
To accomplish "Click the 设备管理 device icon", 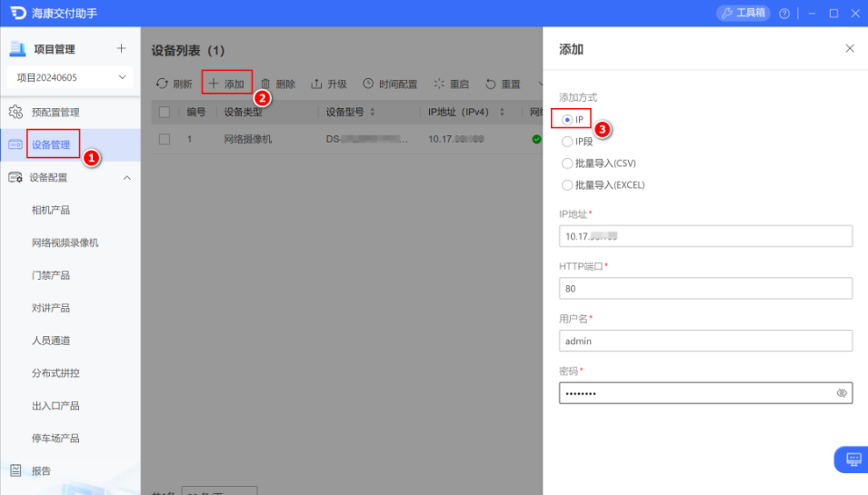I will 15,144.
